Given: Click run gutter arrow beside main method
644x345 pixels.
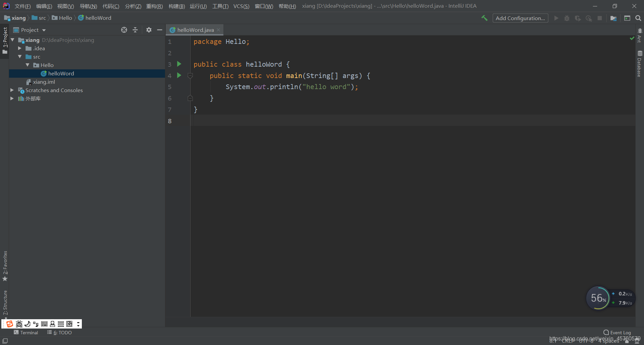Looking at the screenshot, I should pyautogui.click(x=179, y=75).
